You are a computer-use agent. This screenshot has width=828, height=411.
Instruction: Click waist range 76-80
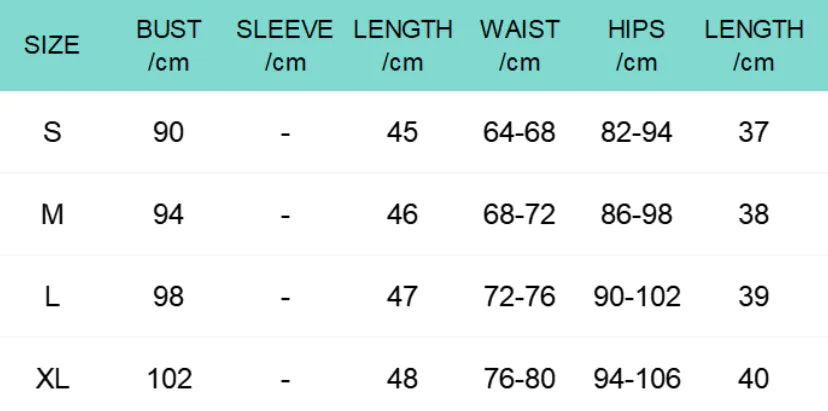point(519,379)
